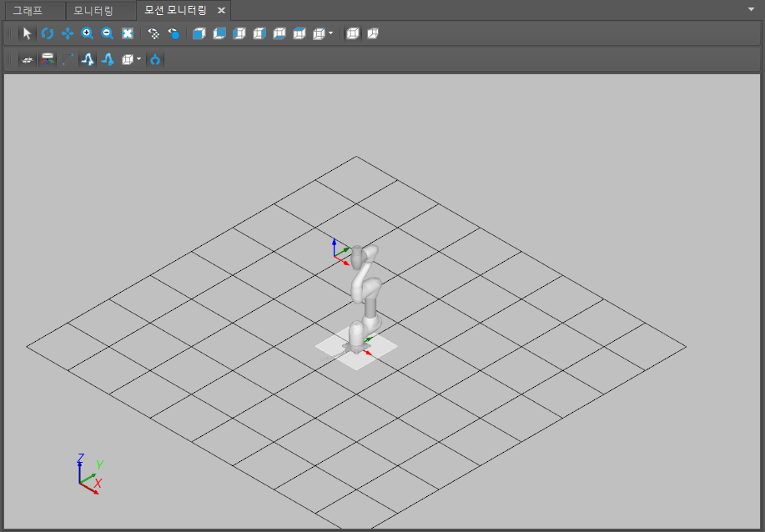
Task: Switch to the 그래프 tab
Action: (x=28, y=11)
